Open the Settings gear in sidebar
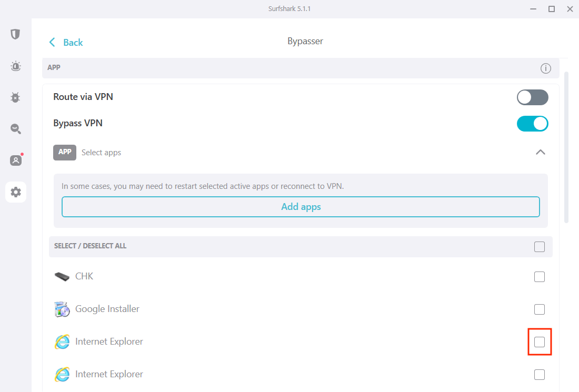The width and height of the screenshot is (579, 392). [x=15, y=192]
